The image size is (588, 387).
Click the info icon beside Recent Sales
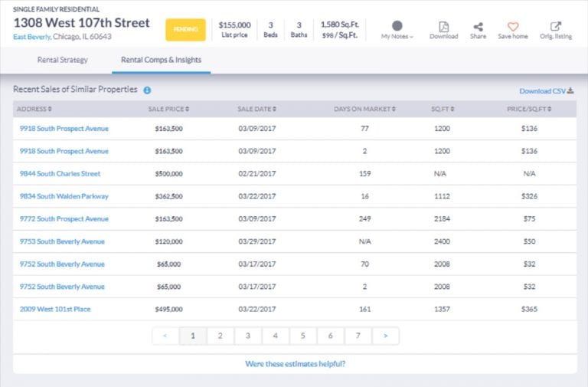147,90
